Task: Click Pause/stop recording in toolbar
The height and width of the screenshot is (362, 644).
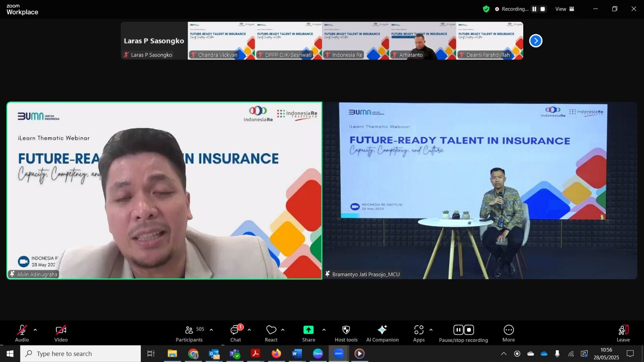Action: pos(463,333)
